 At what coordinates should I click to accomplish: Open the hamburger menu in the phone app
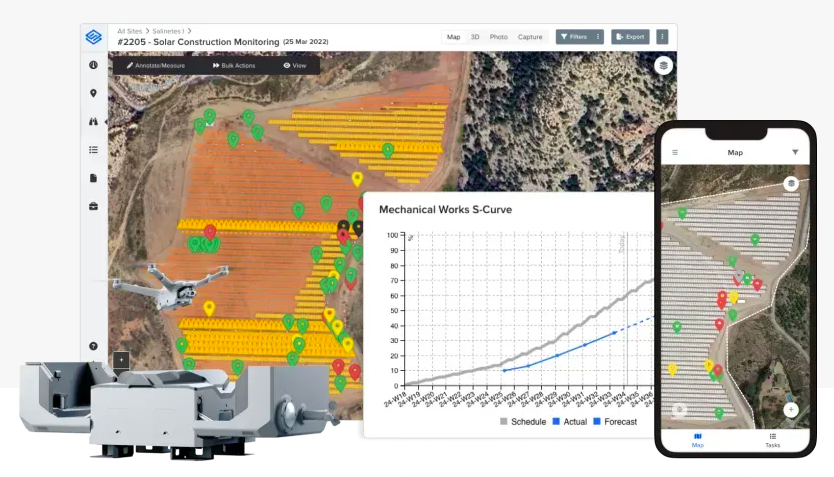[x=675, y=153]
